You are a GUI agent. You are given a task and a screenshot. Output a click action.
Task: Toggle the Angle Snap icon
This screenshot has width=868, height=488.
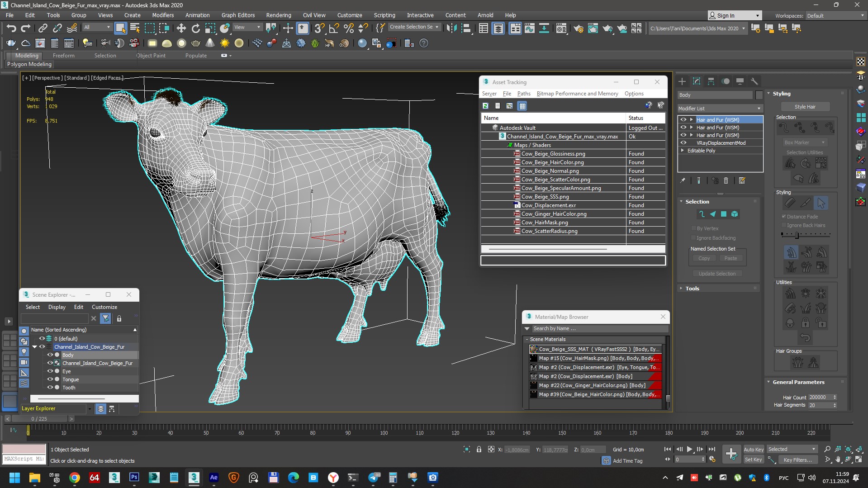[334, 28]
